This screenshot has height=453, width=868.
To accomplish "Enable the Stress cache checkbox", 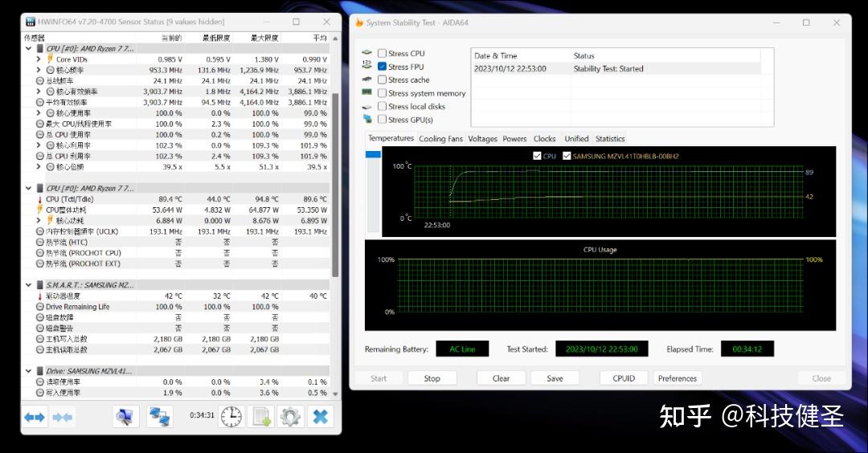I will pos(382,80).
